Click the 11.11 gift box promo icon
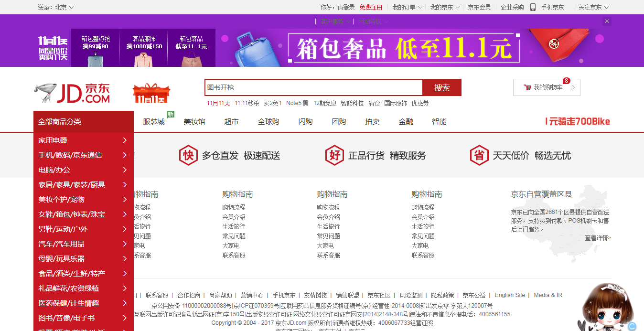 151,94
